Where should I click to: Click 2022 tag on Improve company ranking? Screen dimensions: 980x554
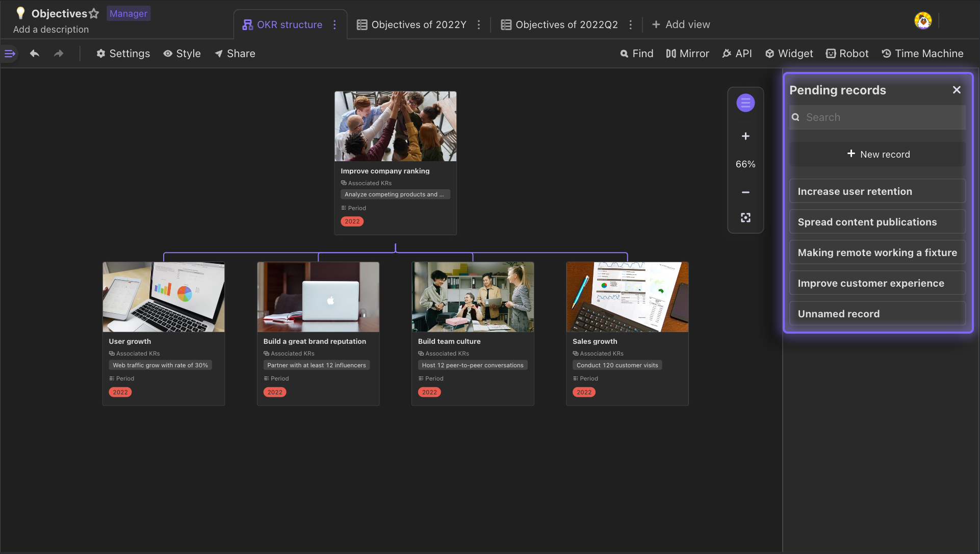[352, 221]
